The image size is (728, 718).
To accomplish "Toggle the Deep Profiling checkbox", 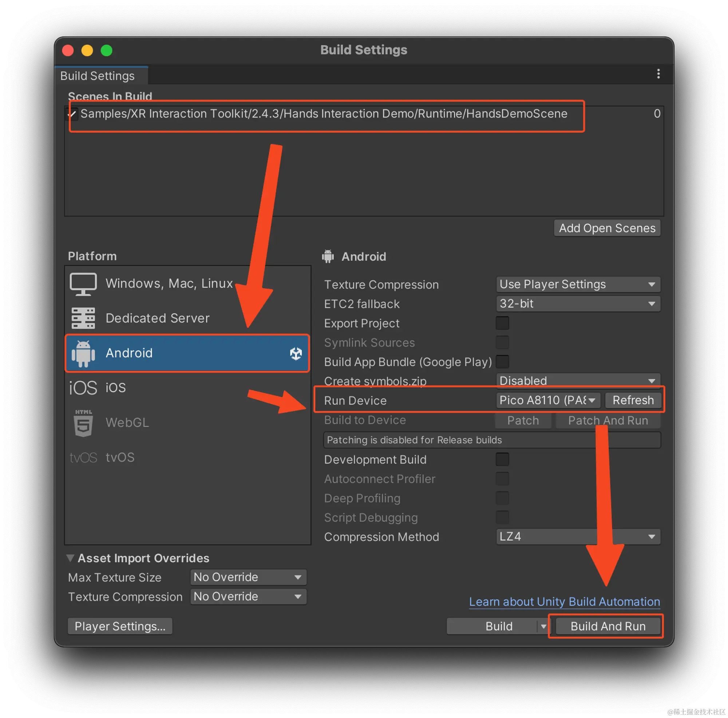I will pyautogui.click(x=502, y=498).
